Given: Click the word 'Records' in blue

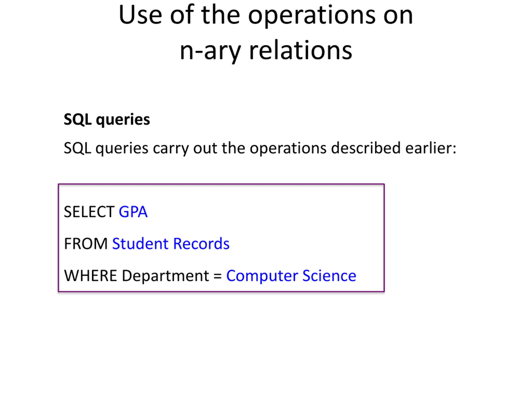Looking at the screenshot, I should pos(201,244).
